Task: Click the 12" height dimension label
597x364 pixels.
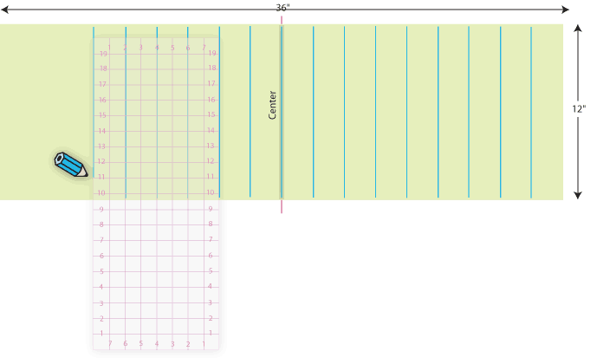Action: click(579, 109)
